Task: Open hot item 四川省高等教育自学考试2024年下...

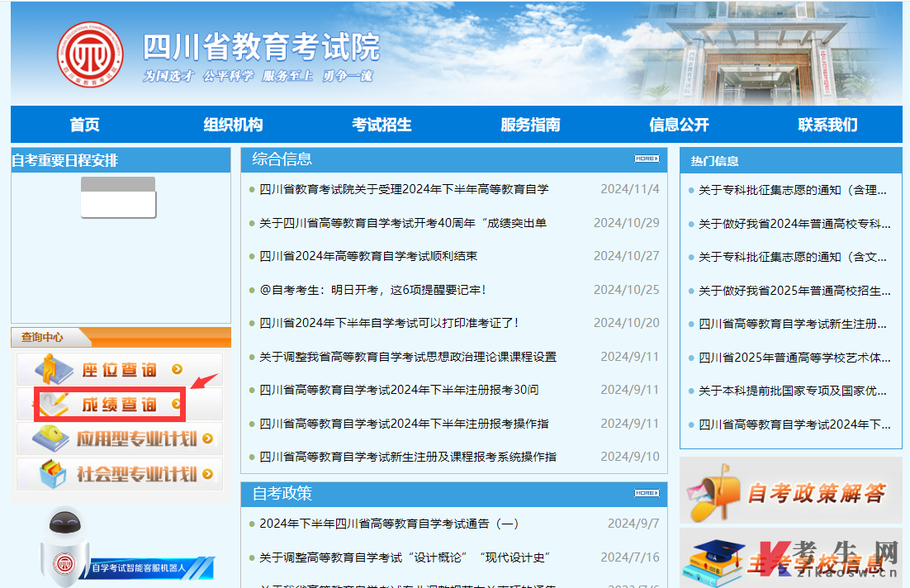Action: [794, 424]
